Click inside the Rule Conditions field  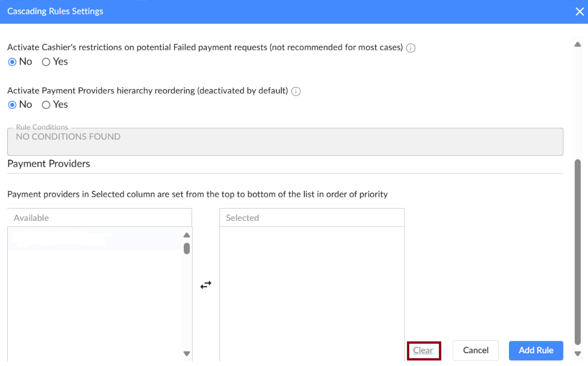(285, 141)
